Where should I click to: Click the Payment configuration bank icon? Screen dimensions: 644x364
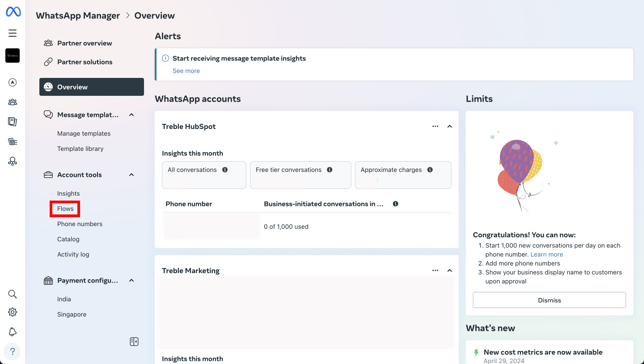click(x=48, y=280)
